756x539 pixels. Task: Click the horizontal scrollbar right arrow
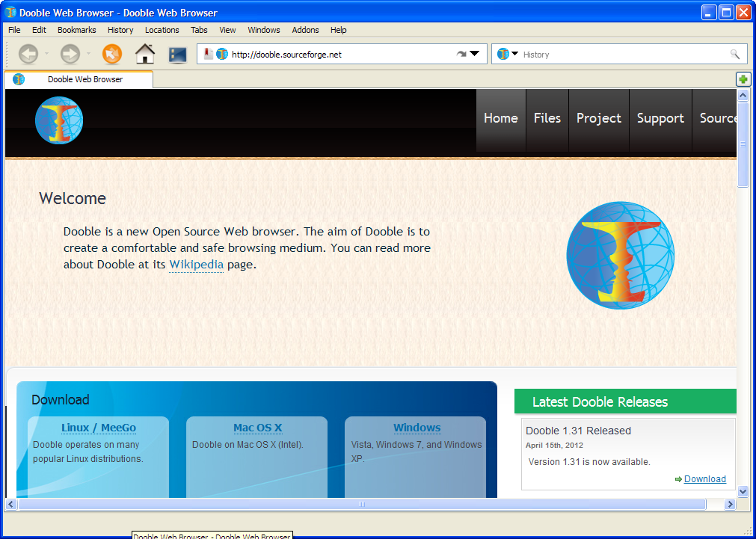point(730,505)
